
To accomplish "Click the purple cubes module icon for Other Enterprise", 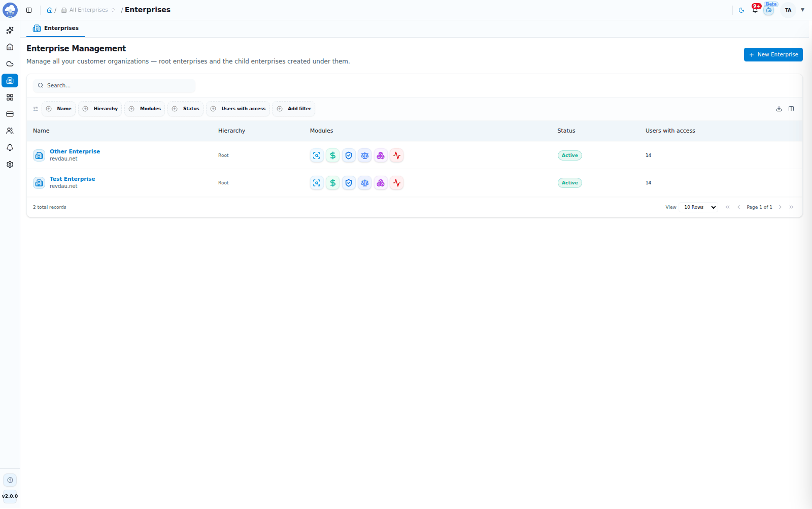I will pos(381,155).
